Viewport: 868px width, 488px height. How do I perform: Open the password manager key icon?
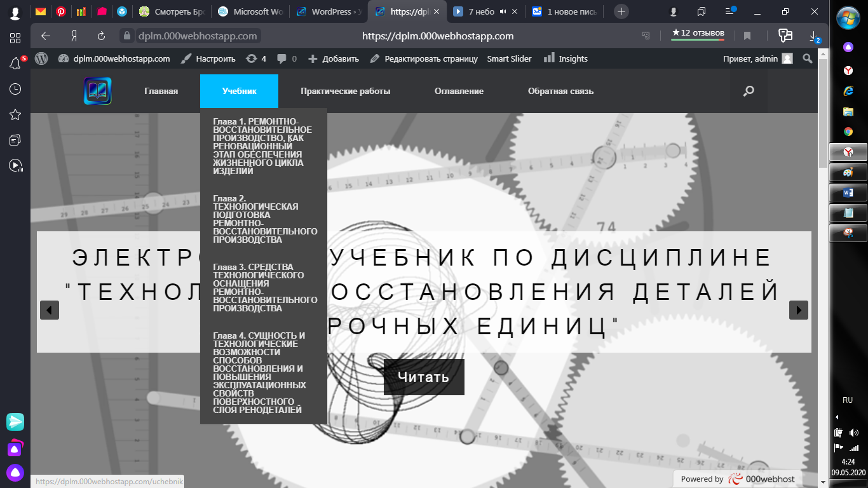[x=785, y=36]
